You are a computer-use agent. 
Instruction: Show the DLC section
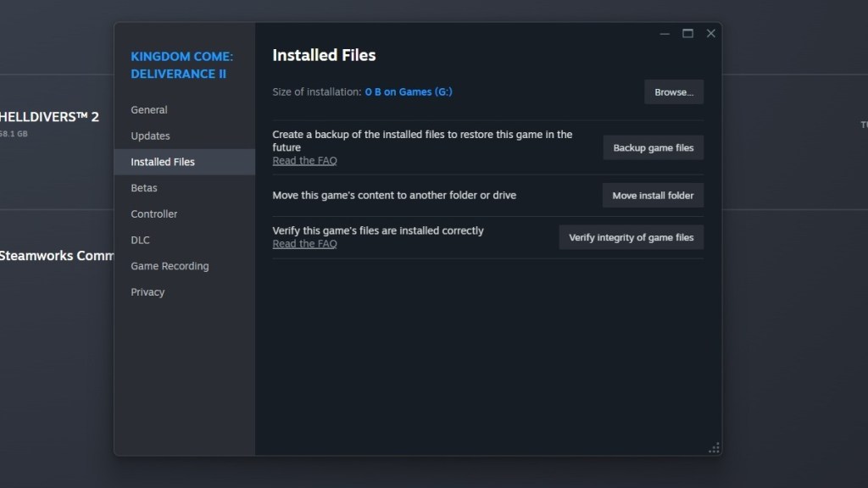tap(140, 241)
